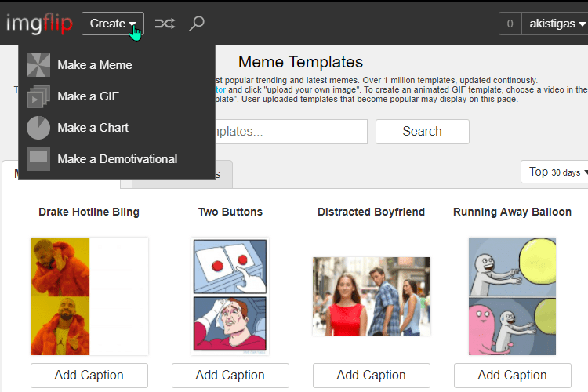
Task: Click the Two Buttons title
Action: click(230, 212)
